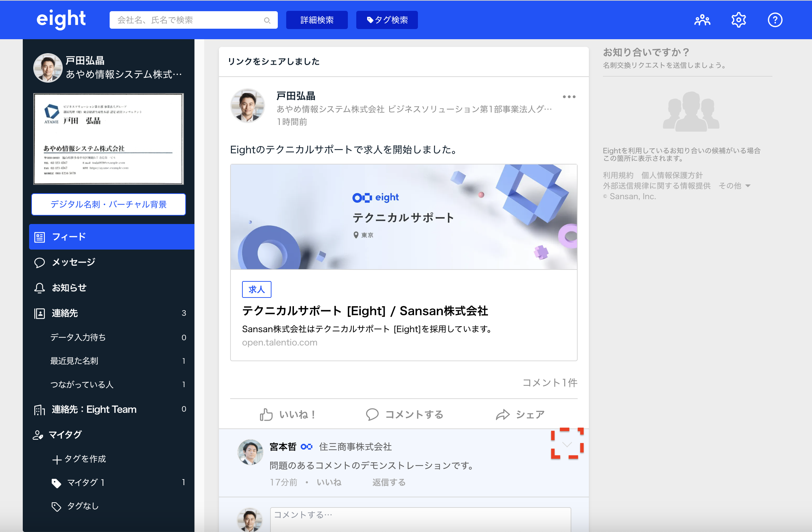The width and height of the screenshot is (812, 532).
Task: Open the お知らせ bell icon
Action: click(39, 288)
